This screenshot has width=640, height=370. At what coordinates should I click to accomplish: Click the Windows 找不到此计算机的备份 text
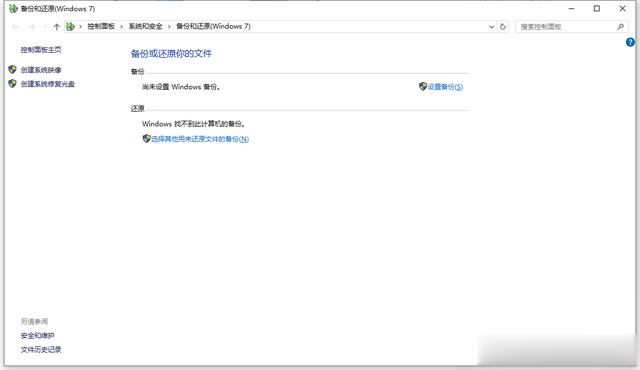[193, 124]
